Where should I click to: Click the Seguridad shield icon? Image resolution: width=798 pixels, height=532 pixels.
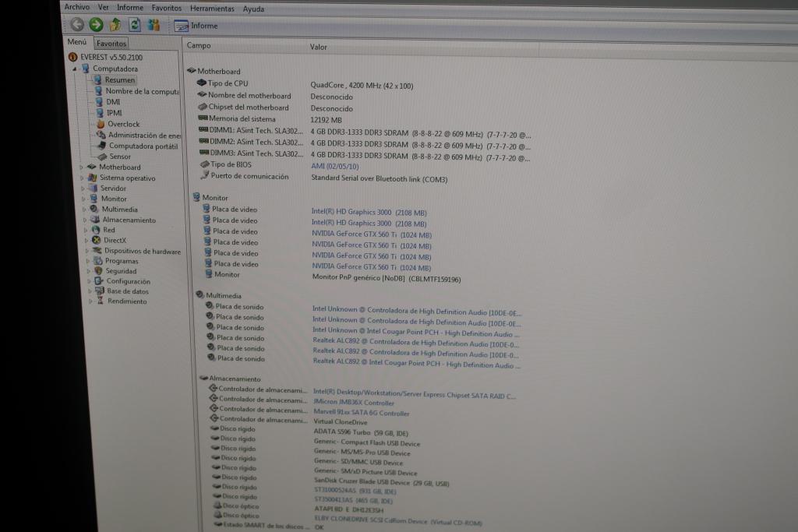pos(98,271)
